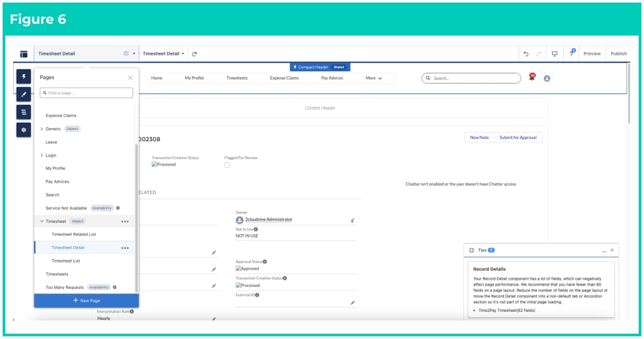Click the site Search field
The width and height of the screenshot is (644, 339).
471,78
